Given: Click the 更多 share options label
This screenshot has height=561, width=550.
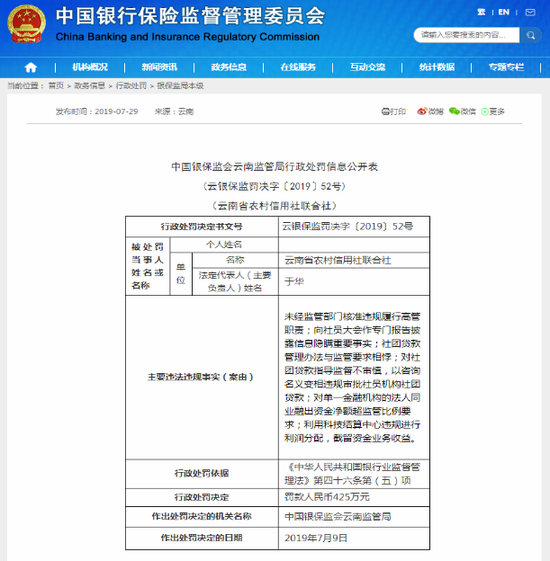Looking at the screenshot, I should coord(497,112).
